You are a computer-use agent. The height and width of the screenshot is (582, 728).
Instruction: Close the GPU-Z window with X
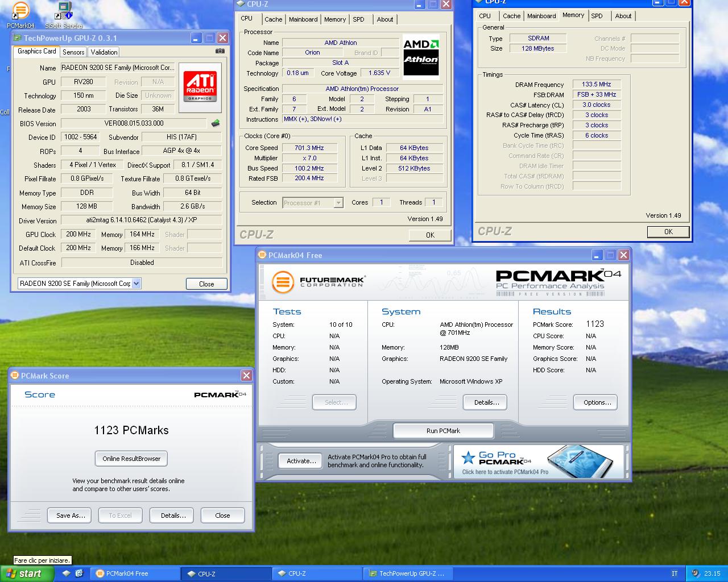pyautogui.click(x=222, y=38)
